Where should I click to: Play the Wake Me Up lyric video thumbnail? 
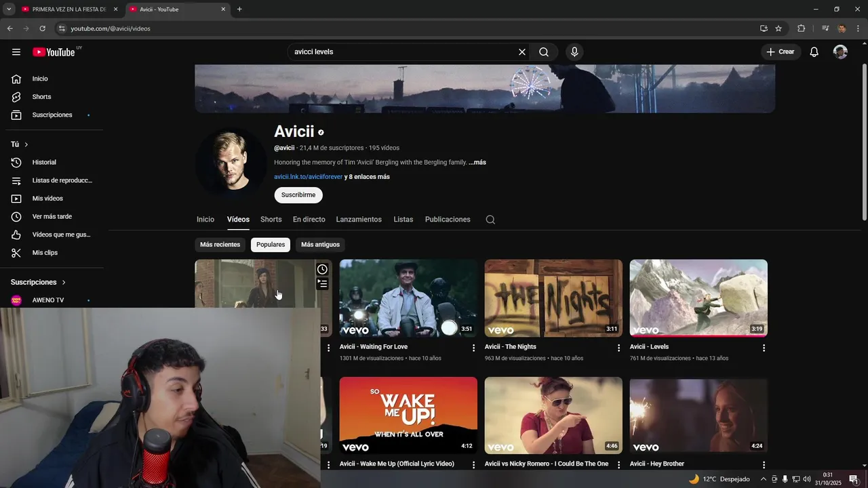[x=408, y=415]
